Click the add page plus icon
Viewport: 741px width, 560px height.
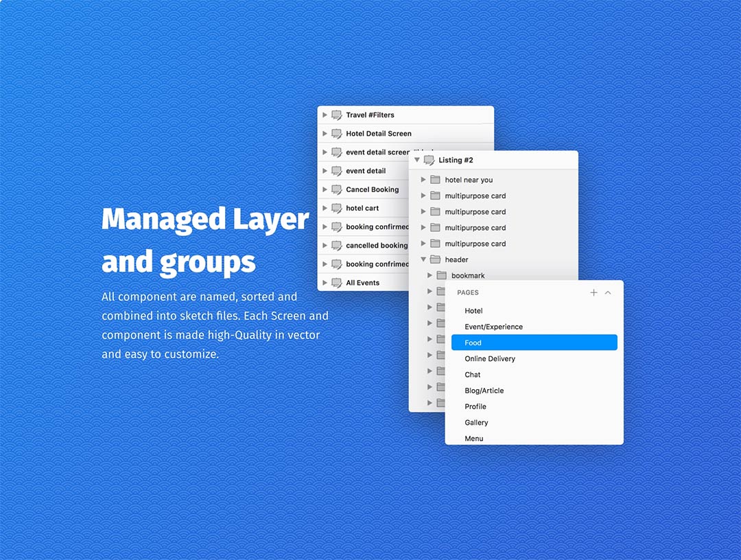(x=593, y=292)
